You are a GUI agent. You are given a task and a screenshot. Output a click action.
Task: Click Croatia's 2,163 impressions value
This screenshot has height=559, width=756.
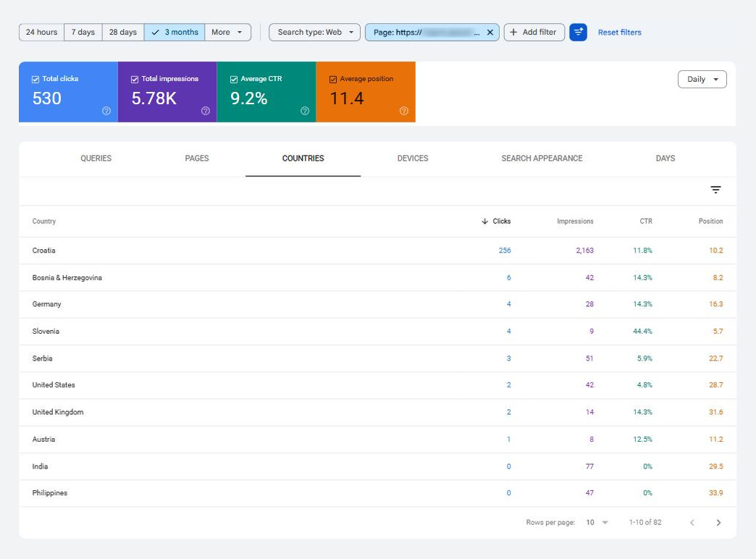point(585,251)
